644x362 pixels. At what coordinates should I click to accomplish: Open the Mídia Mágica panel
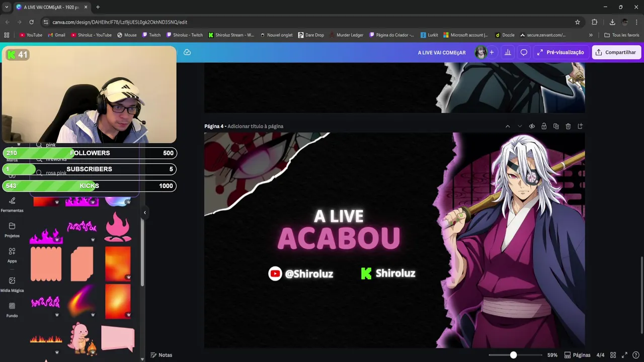pos(12,284)
